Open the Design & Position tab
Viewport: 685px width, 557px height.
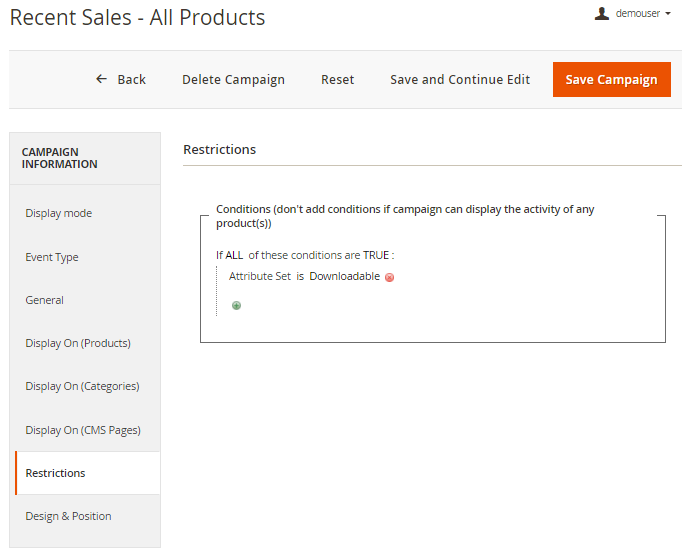[x=68, y=516]
